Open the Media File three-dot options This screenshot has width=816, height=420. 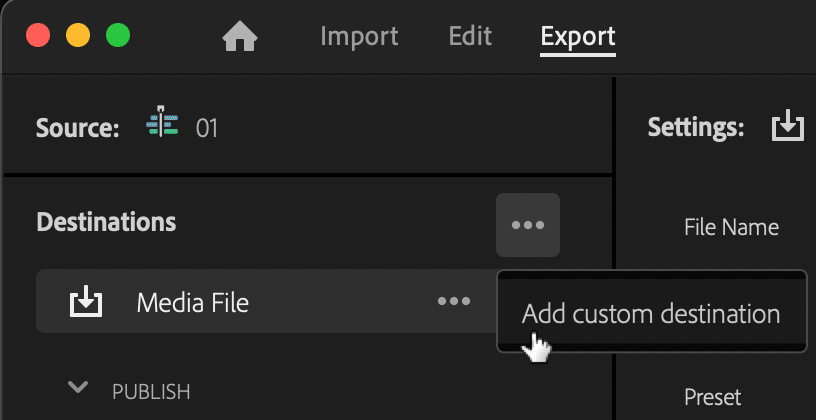pos(454,301)
